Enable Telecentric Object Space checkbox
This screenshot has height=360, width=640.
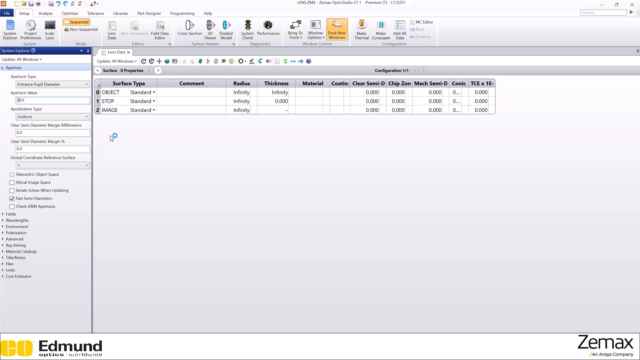click(x=12, y=175)
